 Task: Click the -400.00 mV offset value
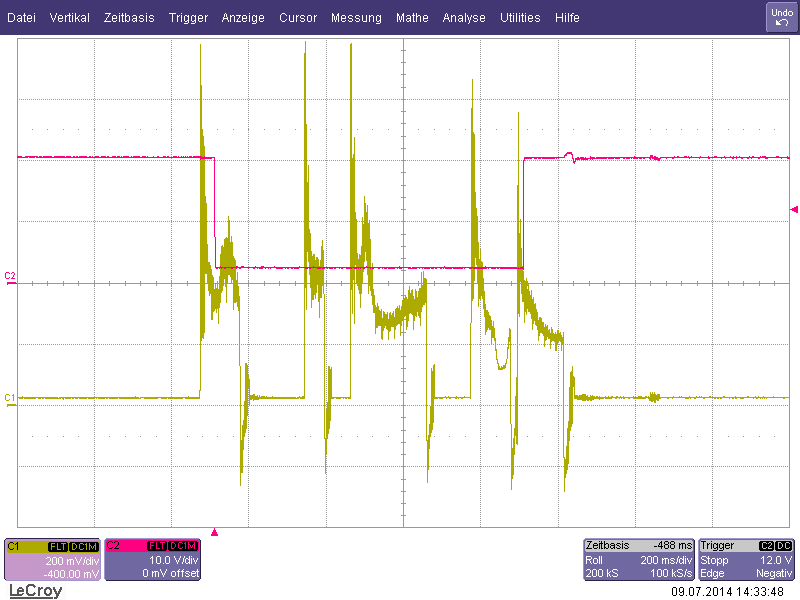pyautogui.click(x=71, y=574)
